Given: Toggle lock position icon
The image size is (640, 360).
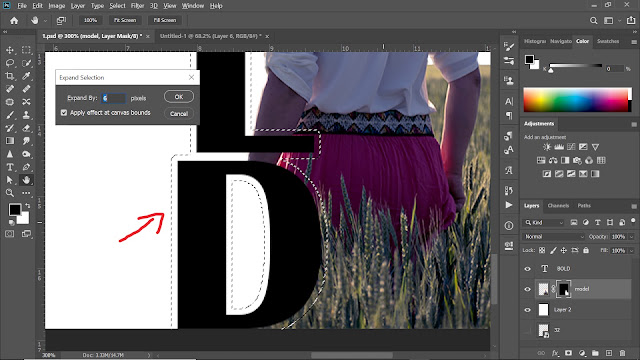Looking at the screenshot, I should (x=564, y=250).
